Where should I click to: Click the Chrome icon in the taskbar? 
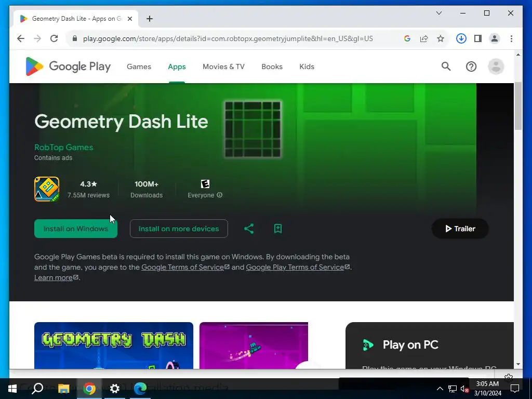point(89,389)
